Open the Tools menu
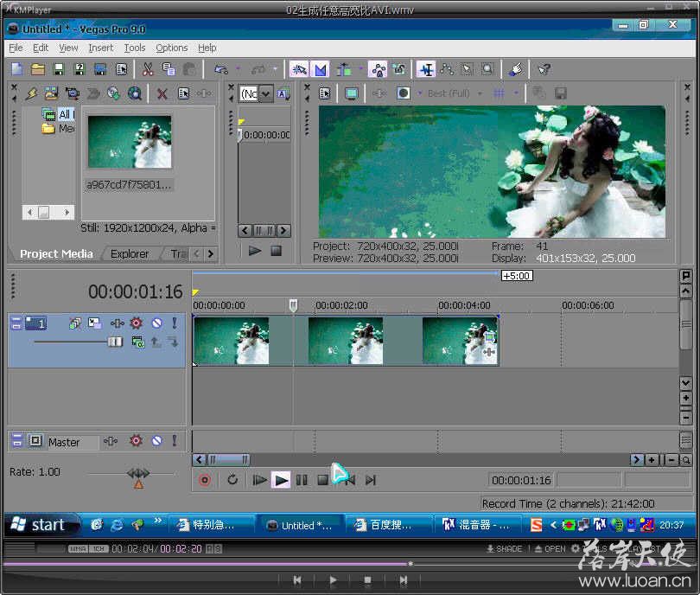Image resolution: width=700 pixels, height=595 pixels. coord(134,48)
